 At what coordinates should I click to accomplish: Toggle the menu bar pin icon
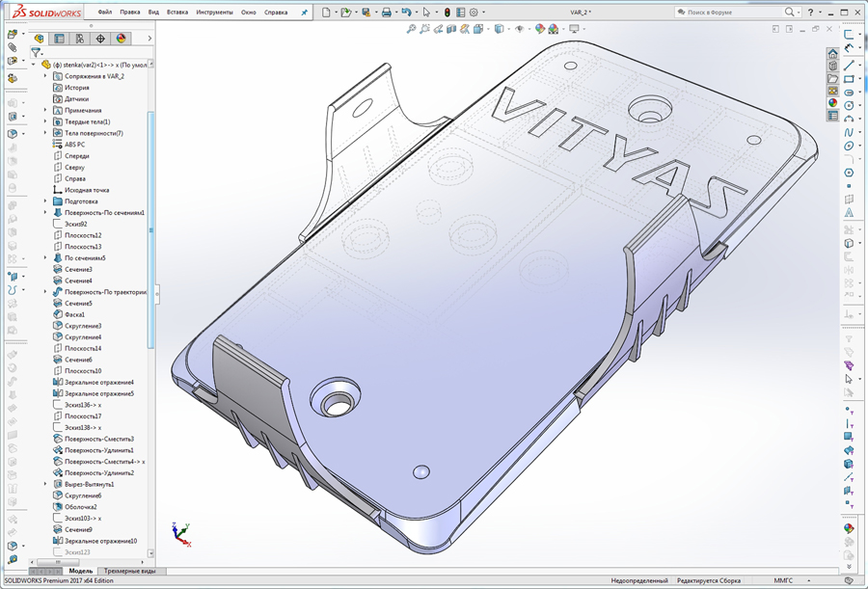click(304, 13)
